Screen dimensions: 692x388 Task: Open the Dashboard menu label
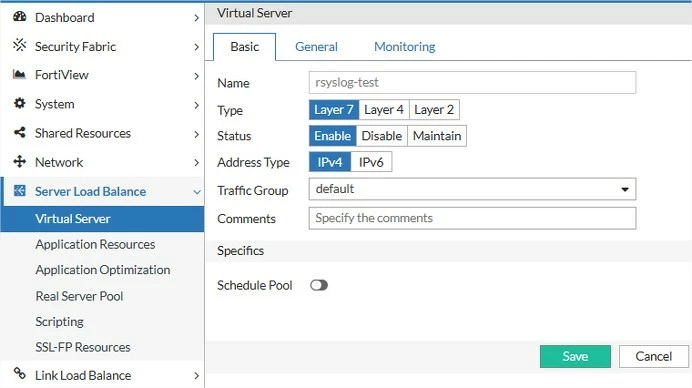(64, 18)
